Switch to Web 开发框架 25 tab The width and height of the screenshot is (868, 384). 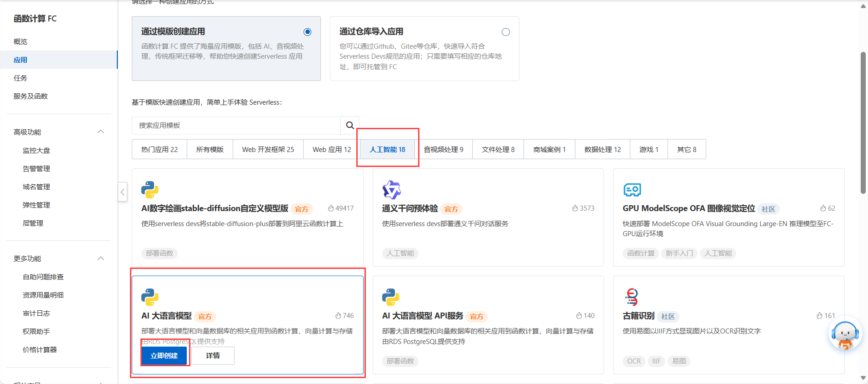(268, 149)
